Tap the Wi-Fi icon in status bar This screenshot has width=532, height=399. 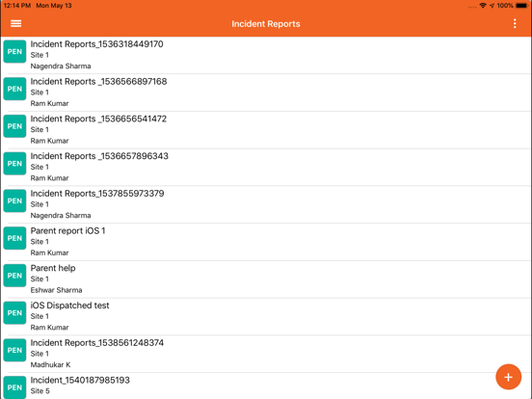[483, 6]
